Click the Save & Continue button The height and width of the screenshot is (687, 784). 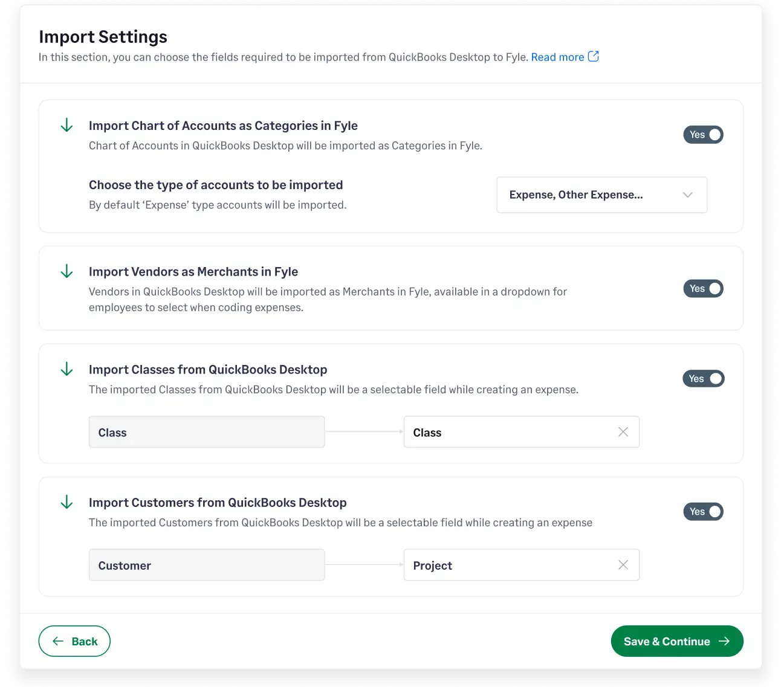[677, 641]
